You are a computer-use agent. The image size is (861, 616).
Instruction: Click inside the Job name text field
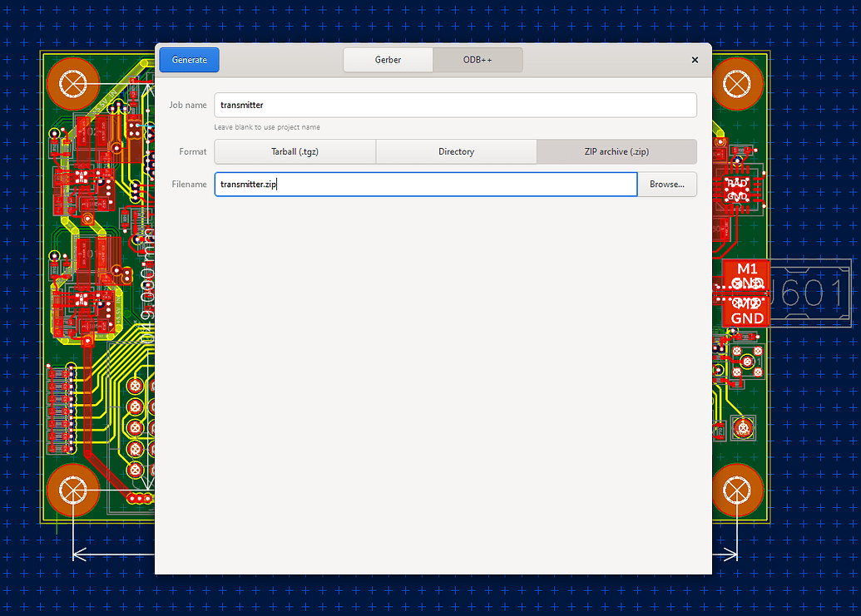point(455,105)
